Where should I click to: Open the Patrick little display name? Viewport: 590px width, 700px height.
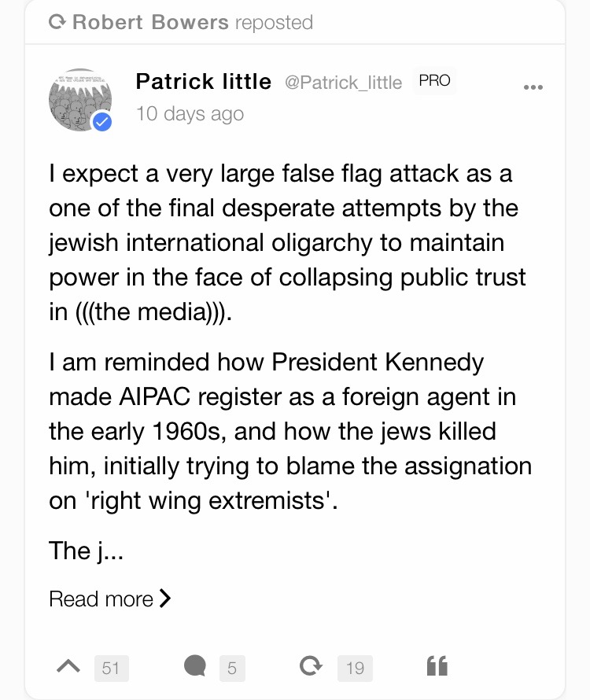[204, 82]
